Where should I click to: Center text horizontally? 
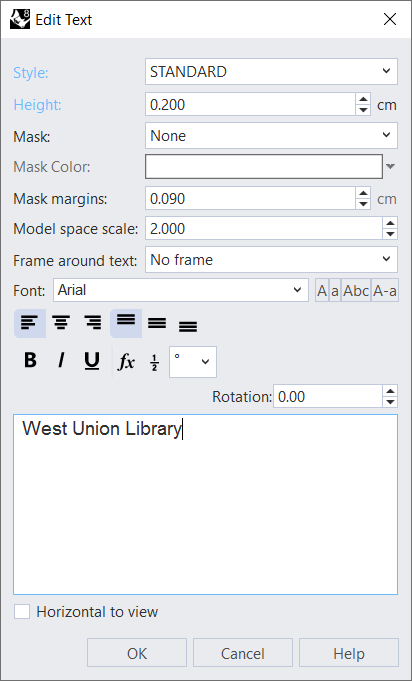click(x=61, y=323)
